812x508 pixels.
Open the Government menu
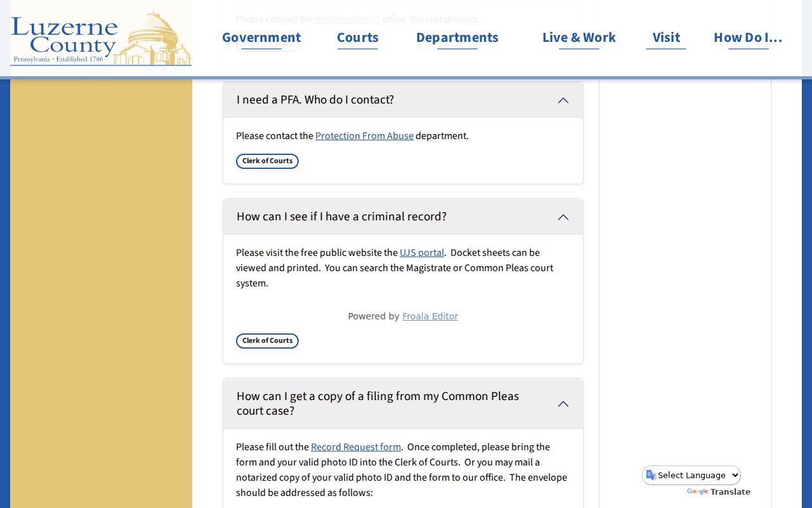261,37
